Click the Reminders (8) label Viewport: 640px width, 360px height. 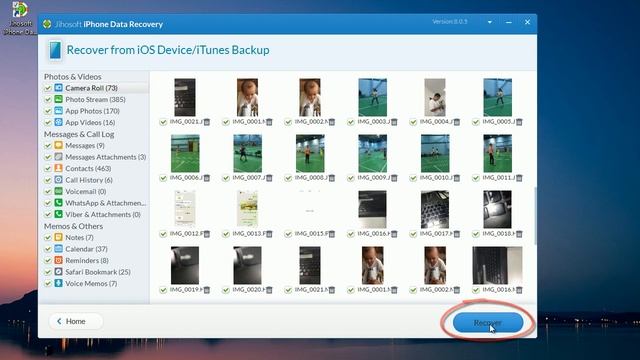[87, 260]
